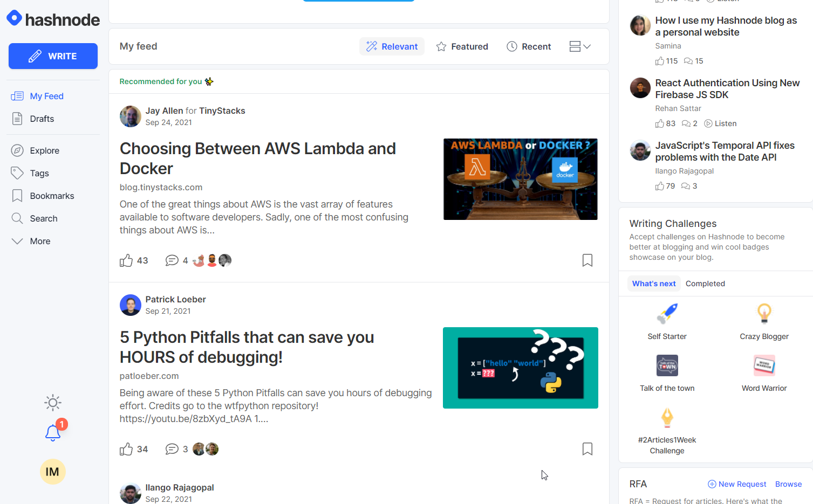Screen dimensions: 813x504
Task: Bookmark the Python Pitfalls article
Action: [587, 449]
